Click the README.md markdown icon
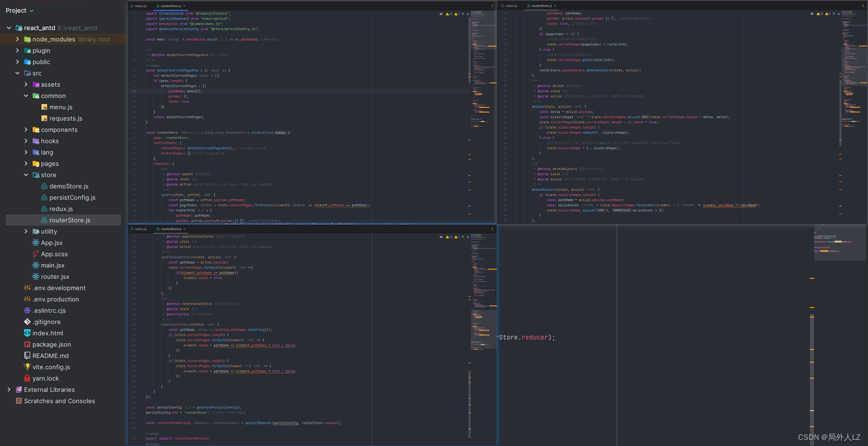This screenshot has height=446, width=868. pos(27,356)
